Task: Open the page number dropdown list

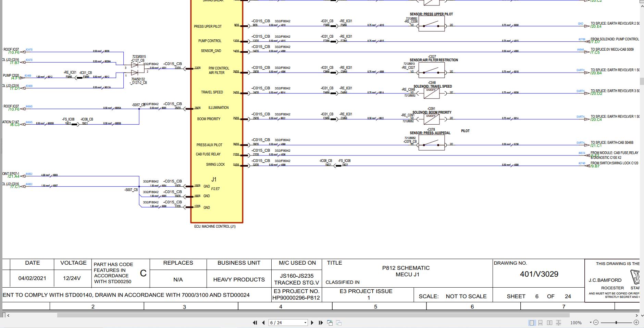Action: (305, 323)
